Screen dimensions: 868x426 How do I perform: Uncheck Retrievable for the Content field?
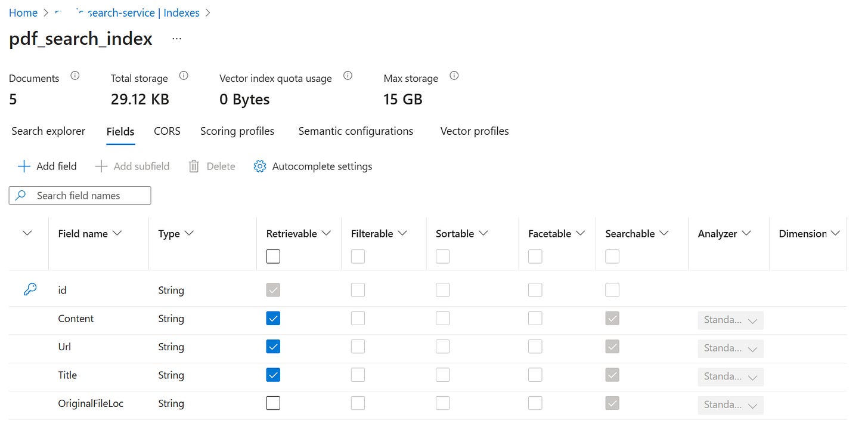tap(273, 319)
